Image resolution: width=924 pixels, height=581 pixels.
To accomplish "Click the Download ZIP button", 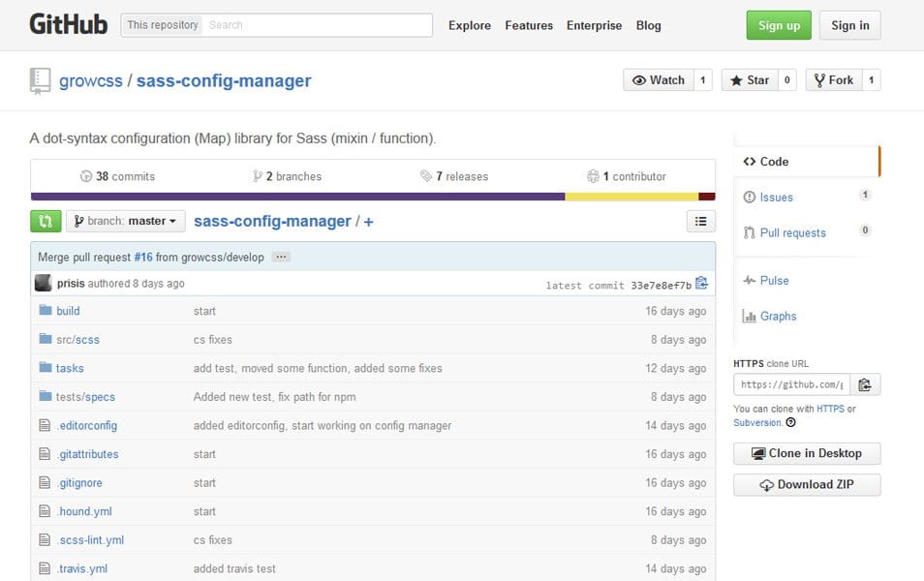I will click(x=807, y=484).
